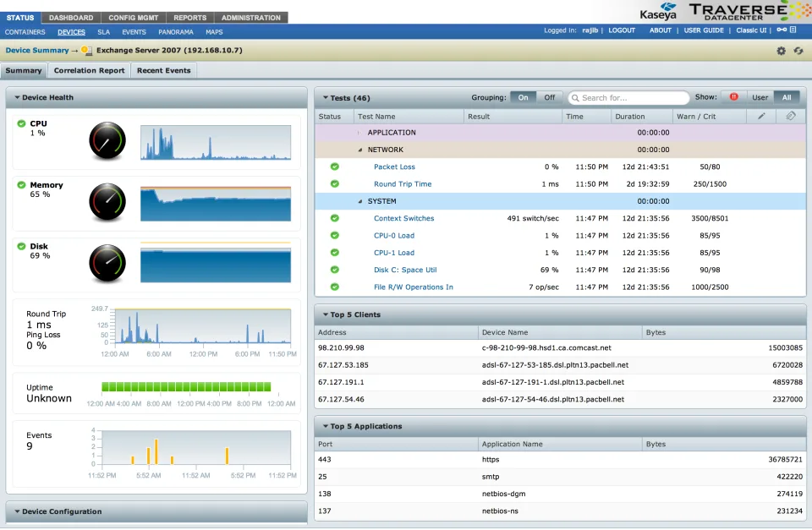Viewport: 812px width, 530px height.
Task: Collapse the NETWORK test group
Action: 360,150
